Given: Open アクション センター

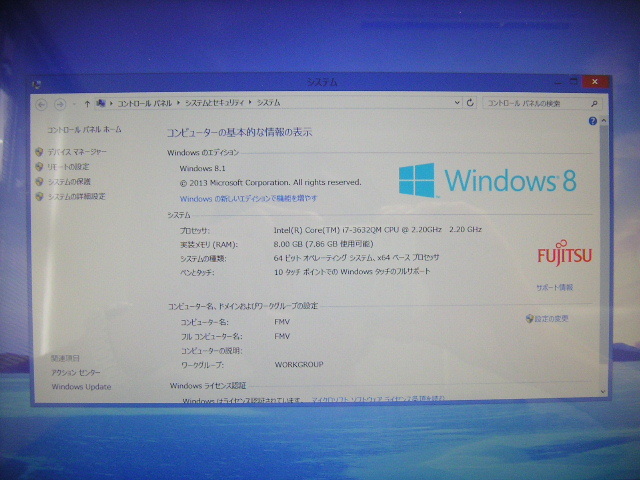Looking at the screenshot, I should click(x=76, y=373).
